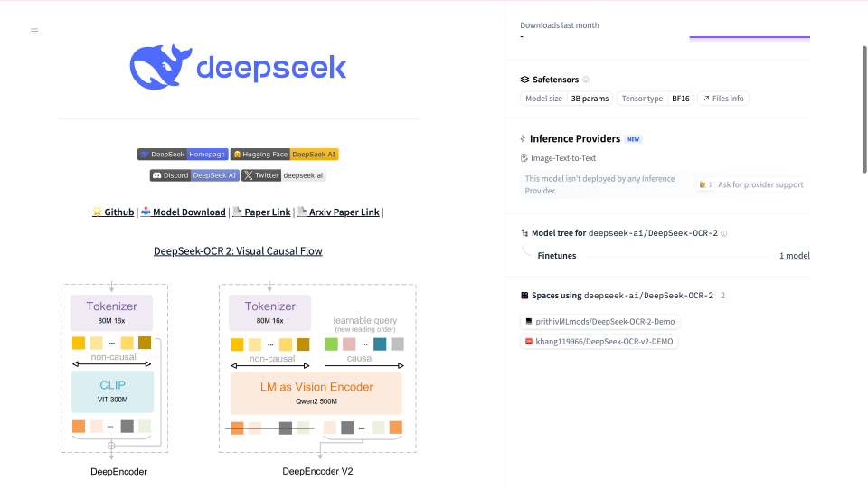Image resolution: width=868 pixels, height=490 pixels.
Task: Click the downloads last month chart line
Action: pyautogui.click(x=750, y=37)
